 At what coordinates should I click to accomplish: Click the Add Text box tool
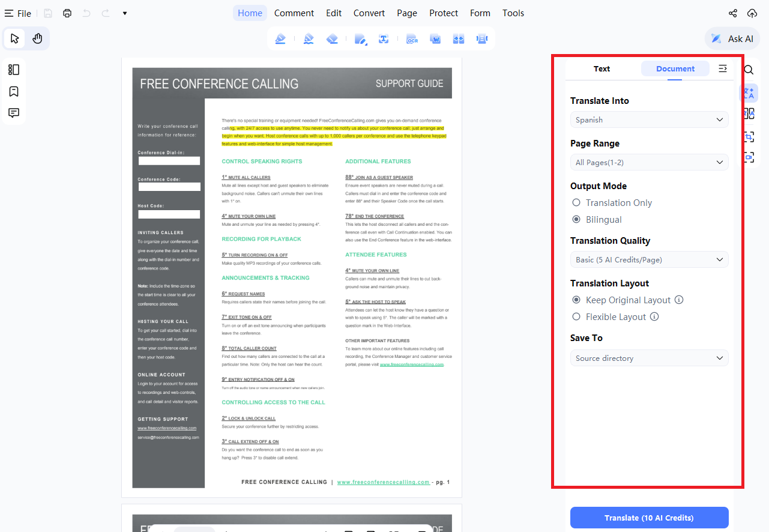coord(384,39)
